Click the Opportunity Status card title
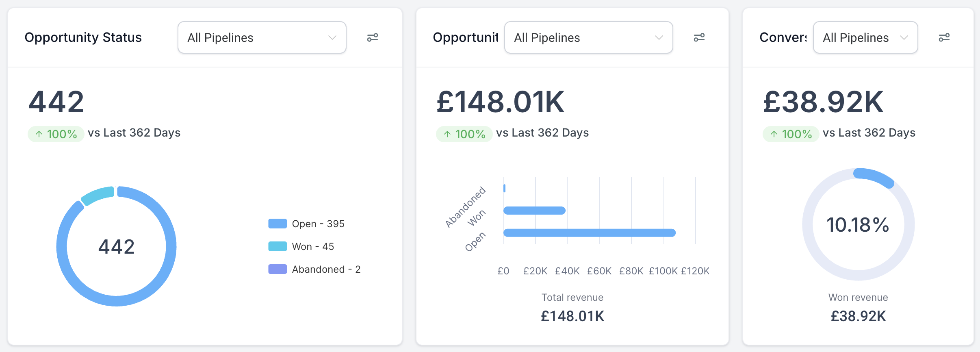This screenshot has height=352, width=980. [83, 37]
